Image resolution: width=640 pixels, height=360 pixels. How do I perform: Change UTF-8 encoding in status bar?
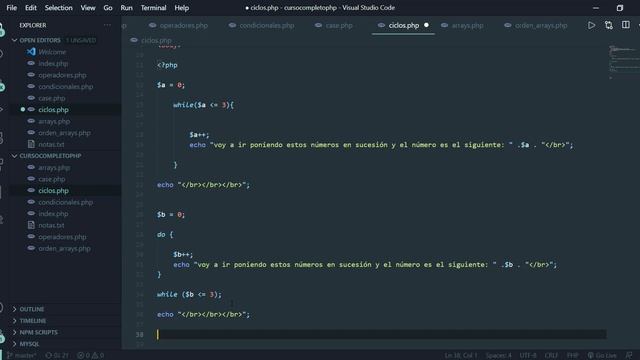pyautogui.click(x=528, y=356)
